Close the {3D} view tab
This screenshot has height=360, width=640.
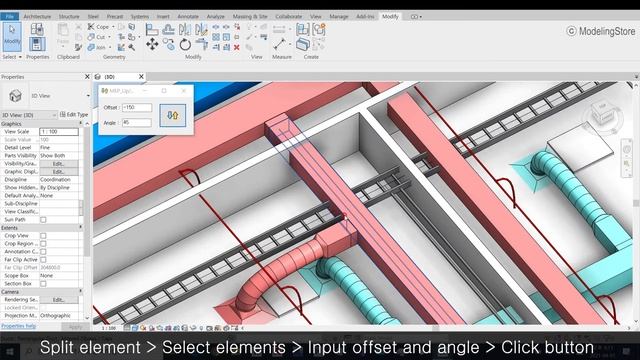[141, 77]
